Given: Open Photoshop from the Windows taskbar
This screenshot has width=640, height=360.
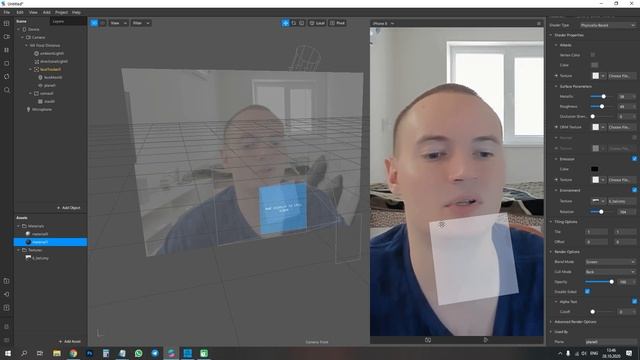Looking at the screenshot, I should click(89, 353).
